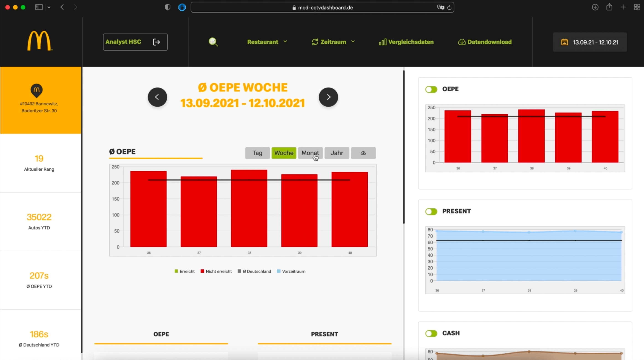Click Safari share icon
The width and height of the screenshot is (644, 360).
(609, 7)
